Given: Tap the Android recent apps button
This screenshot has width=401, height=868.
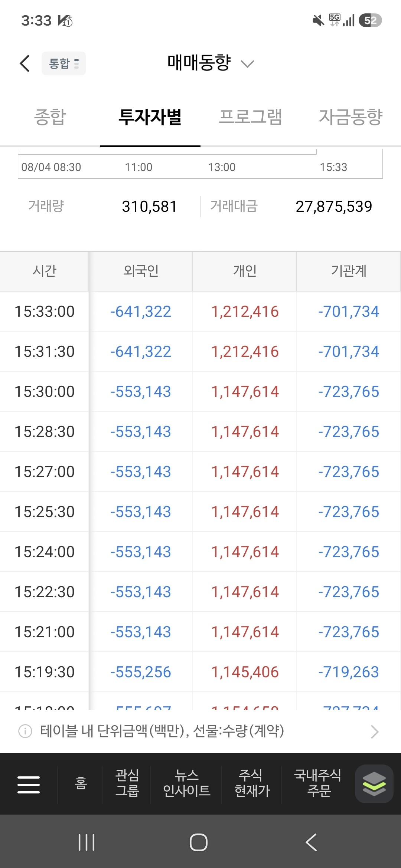Looking at the screenshot, I should [x=87, y=842].
